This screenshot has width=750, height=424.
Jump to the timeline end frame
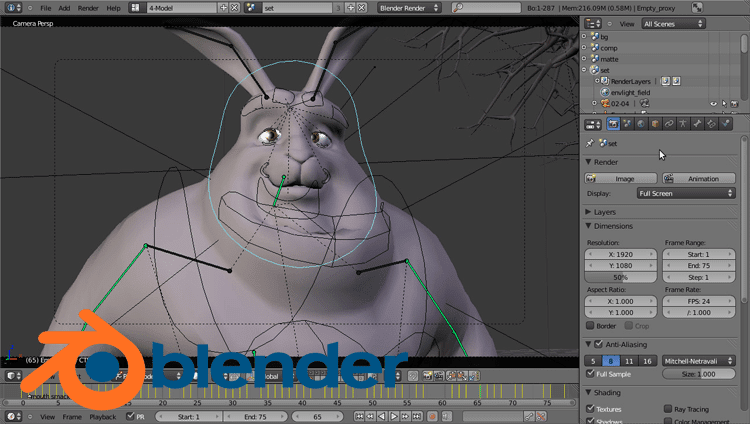(x=417, y=416)
